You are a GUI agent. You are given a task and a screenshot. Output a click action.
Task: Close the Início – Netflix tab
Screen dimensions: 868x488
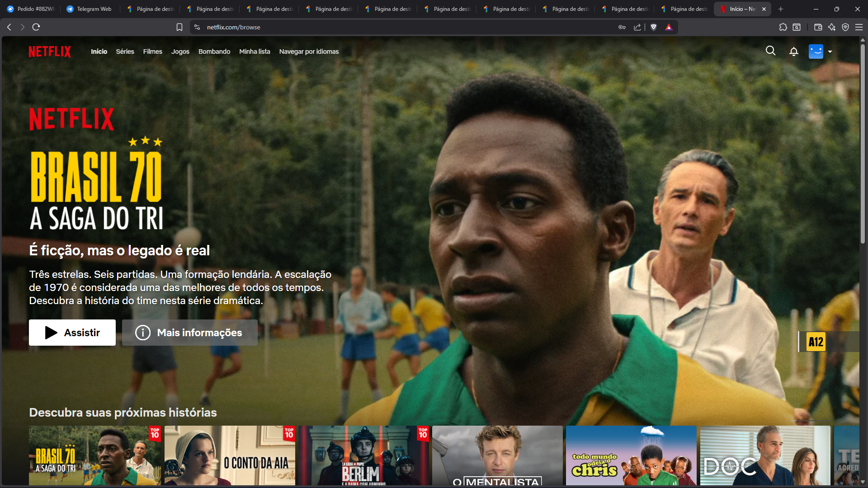pyautogui.click(x=764, y=9)
